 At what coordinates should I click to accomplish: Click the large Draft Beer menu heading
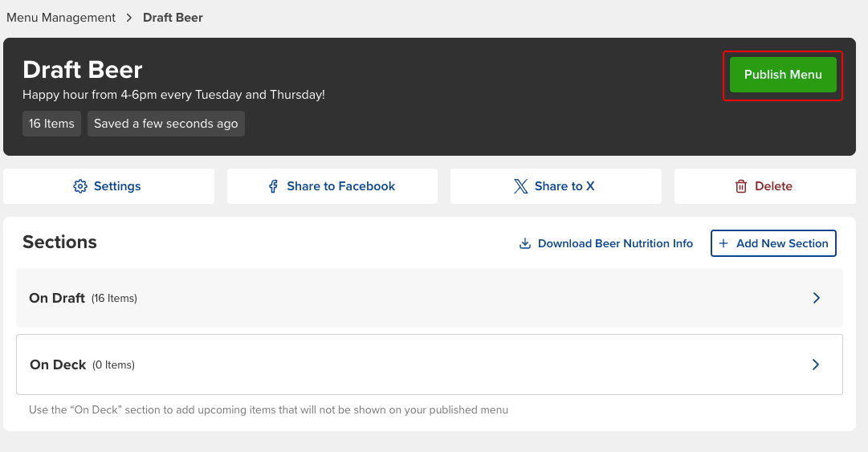(83, 70)
